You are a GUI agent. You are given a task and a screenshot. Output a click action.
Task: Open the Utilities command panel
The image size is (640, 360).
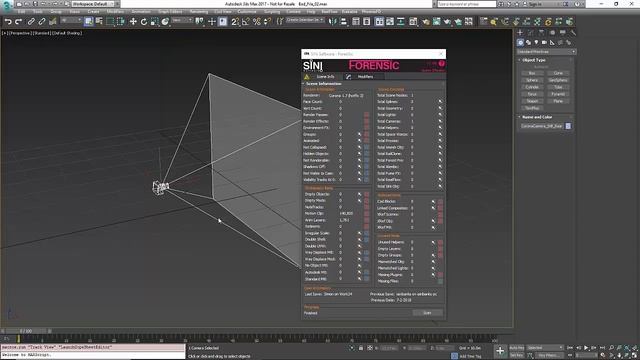[573, 32]
